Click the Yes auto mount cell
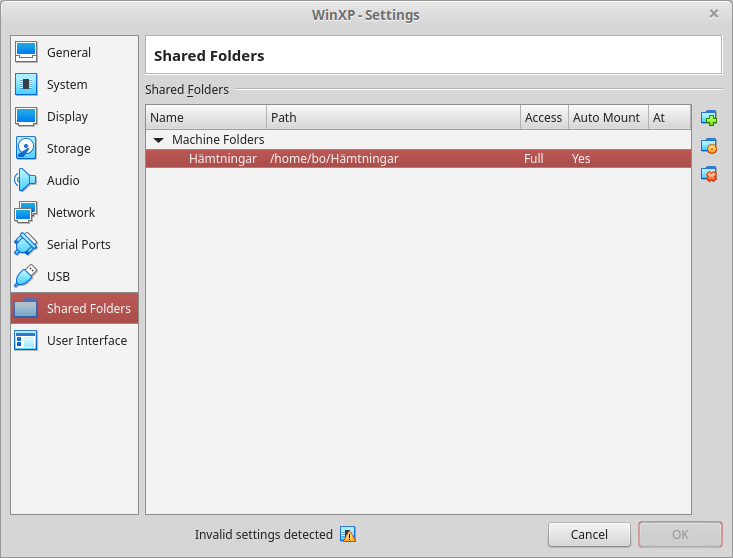Image resolution: width=733 pixels, height=558 pixels. pos(581,159)
